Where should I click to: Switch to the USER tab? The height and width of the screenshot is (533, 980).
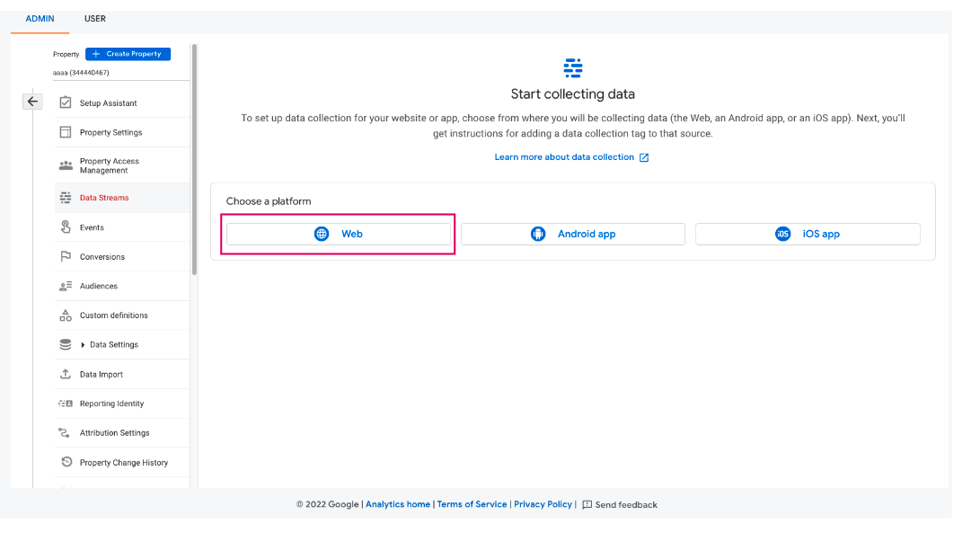pos(95,19)
